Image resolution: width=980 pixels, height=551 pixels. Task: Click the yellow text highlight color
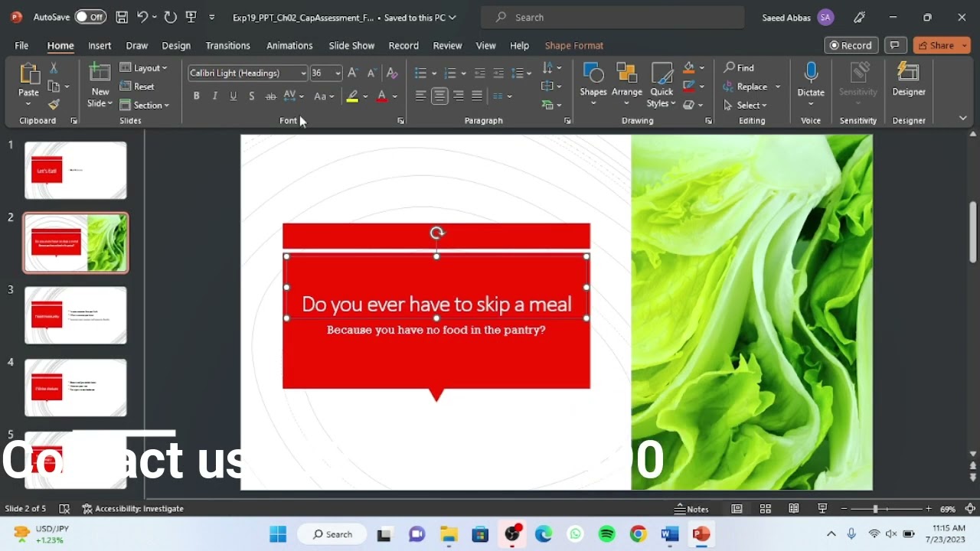352,96
